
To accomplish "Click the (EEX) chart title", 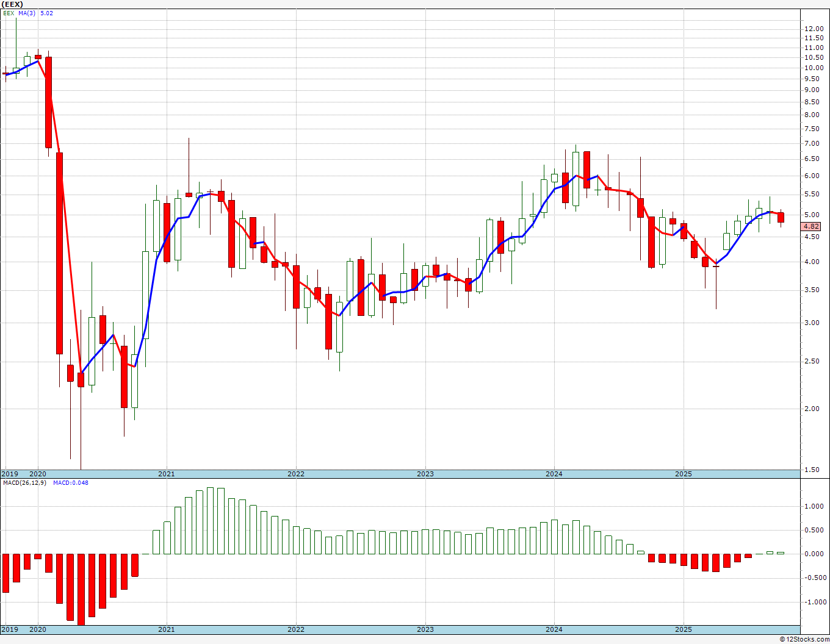I will click(x=12, y=4).
